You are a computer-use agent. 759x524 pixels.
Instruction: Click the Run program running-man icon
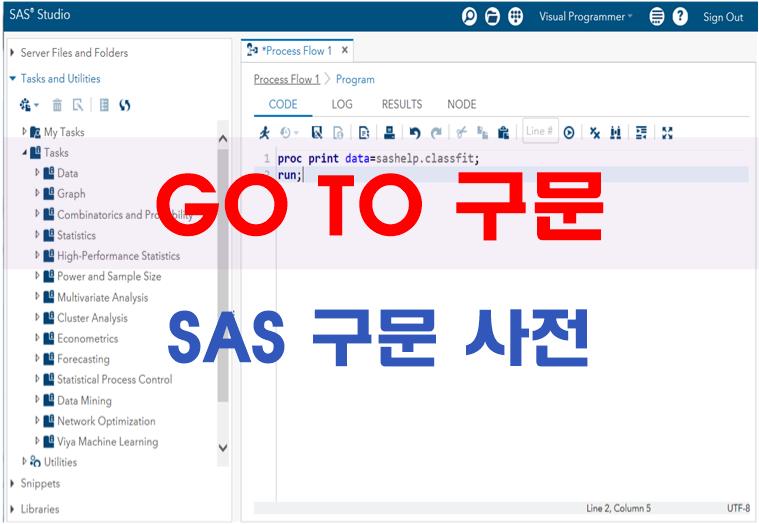[264, 133]
